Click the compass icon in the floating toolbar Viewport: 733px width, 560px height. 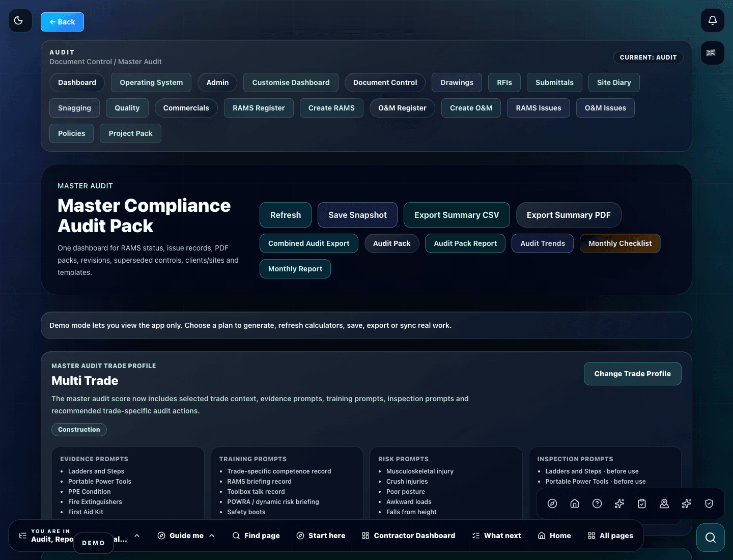[x=552, y=503]
